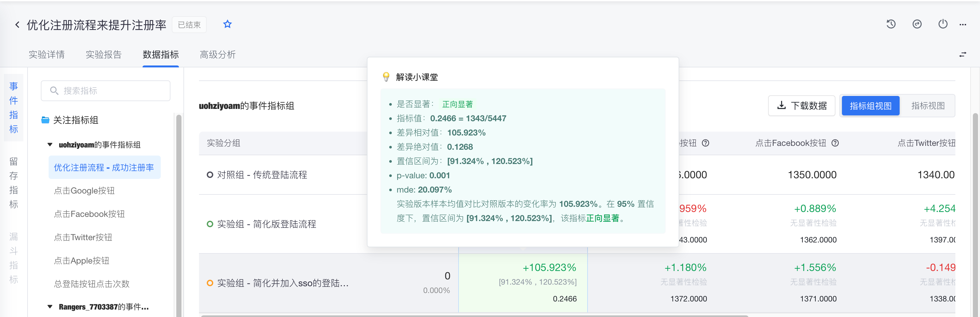
Task: Switch to 指标视图
Action: tap(928, 105)
